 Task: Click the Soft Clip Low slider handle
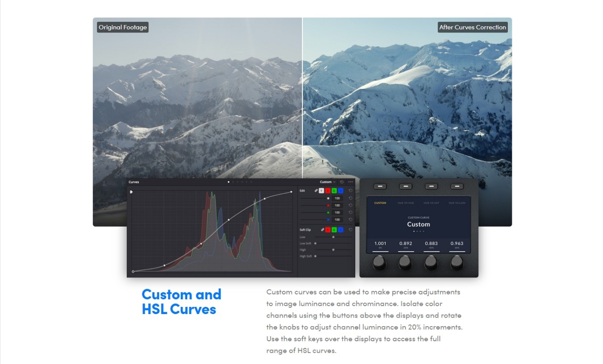(x=333, y=237)
